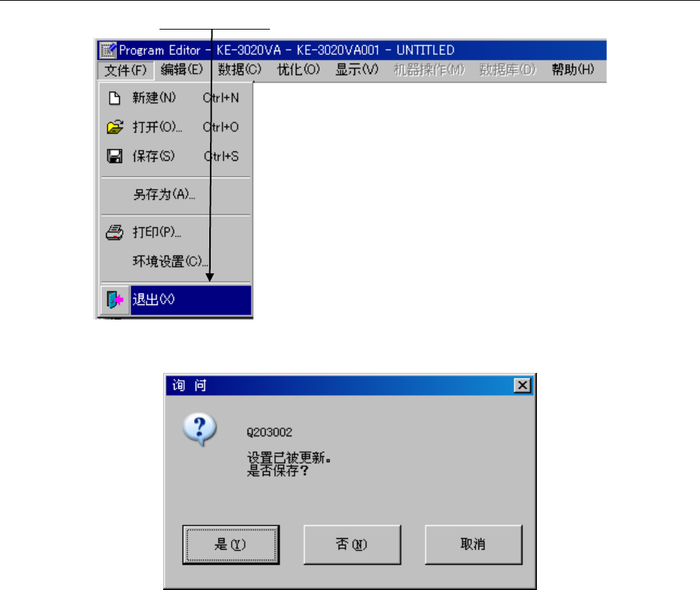This screenshot has width=700, height=590.
Task: Click the 否(N) button
Action: pyautogui.click(x=352, y=545)
